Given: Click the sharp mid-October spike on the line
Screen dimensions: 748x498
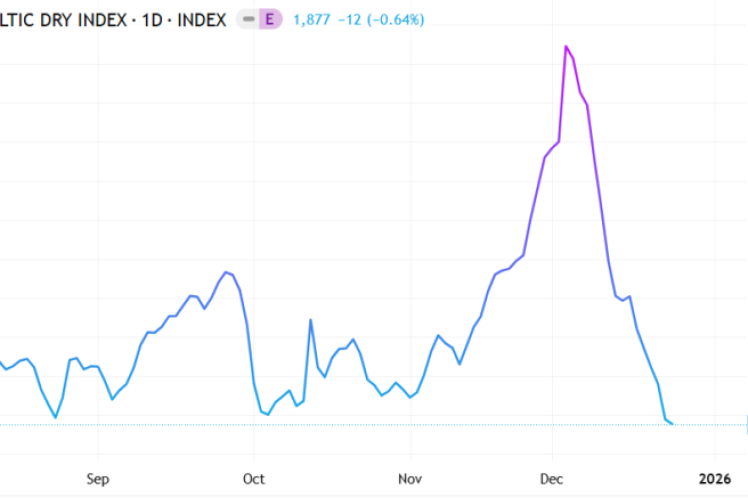Looking at the screenshot, I should pyautogui.click(x=311, y=320).
